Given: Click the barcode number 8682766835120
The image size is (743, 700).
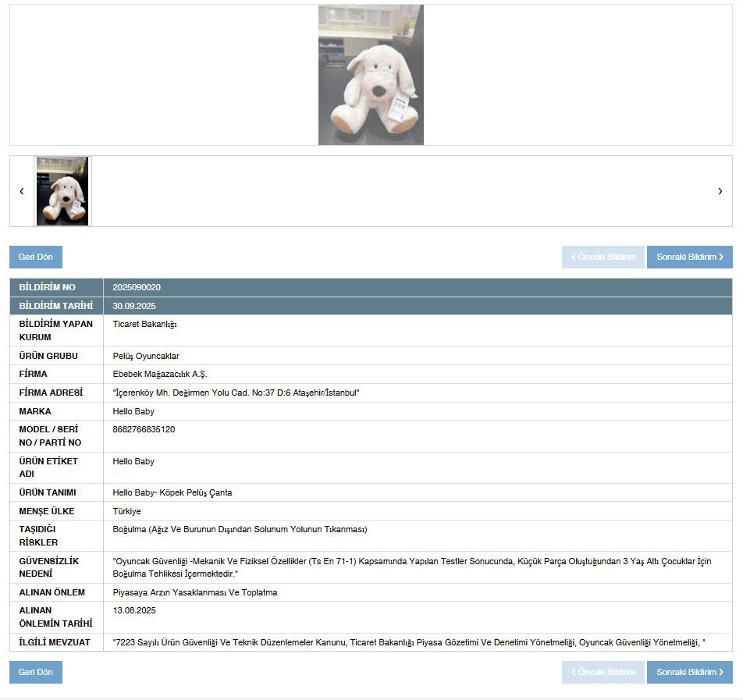Looking at the screenshot, I should 144,430.
